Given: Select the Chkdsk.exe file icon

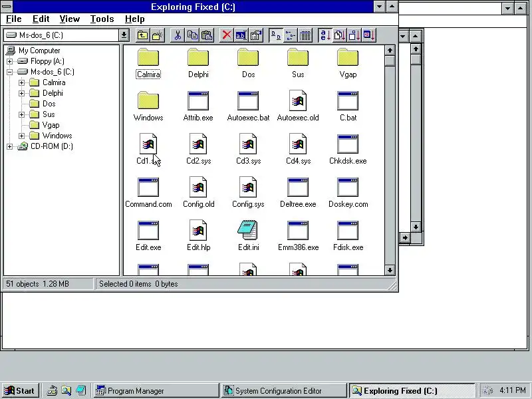Looking at the screenshot, I should pyautogui.click(x=348, y=144).
